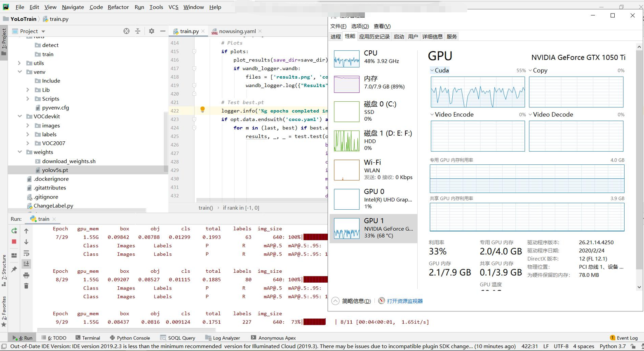Open the Navigate menu

tap(73, 7)
